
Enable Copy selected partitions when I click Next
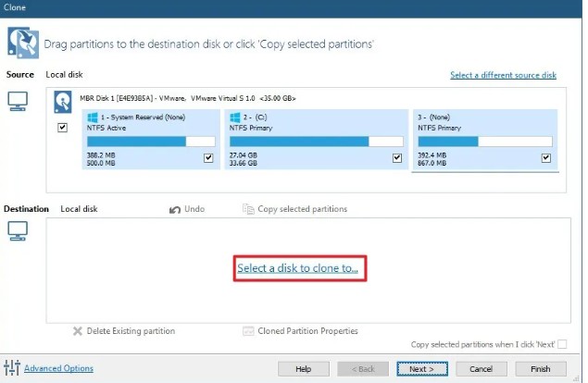562,344
